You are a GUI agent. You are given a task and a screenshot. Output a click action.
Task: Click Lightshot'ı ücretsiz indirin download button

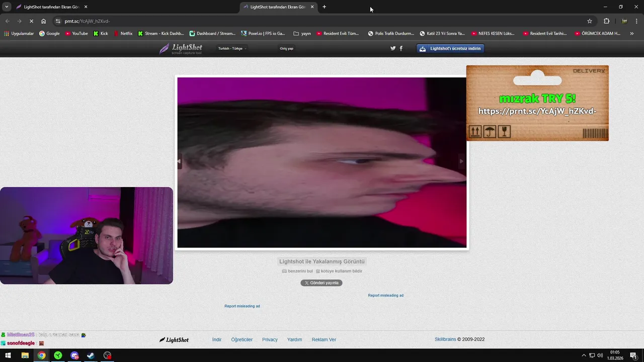pyautogui.click(x=451, y=49)
